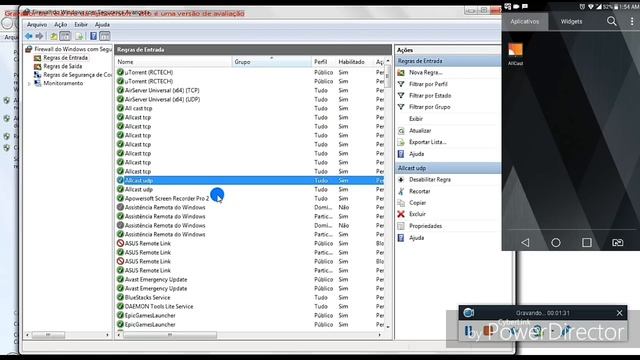This screenshot has width=640, height=360.
Task: Click Nova Regra icon in Ações panel
Action: point(401,72)
